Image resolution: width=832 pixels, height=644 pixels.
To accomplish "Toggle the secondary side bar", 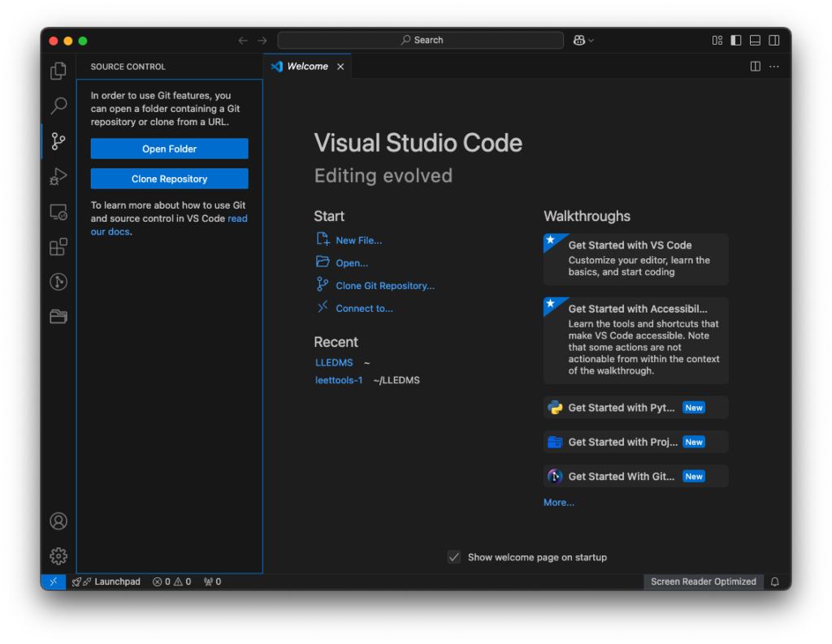I will pyautogui.click(x=774, y=41).
